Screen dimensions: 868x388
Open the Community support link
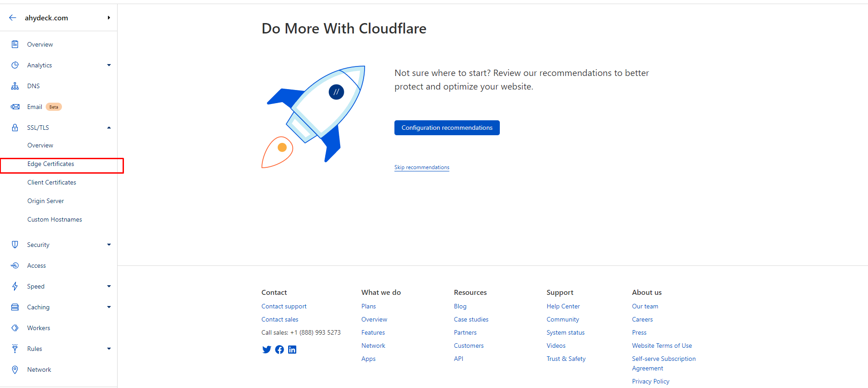click(563, 319)
